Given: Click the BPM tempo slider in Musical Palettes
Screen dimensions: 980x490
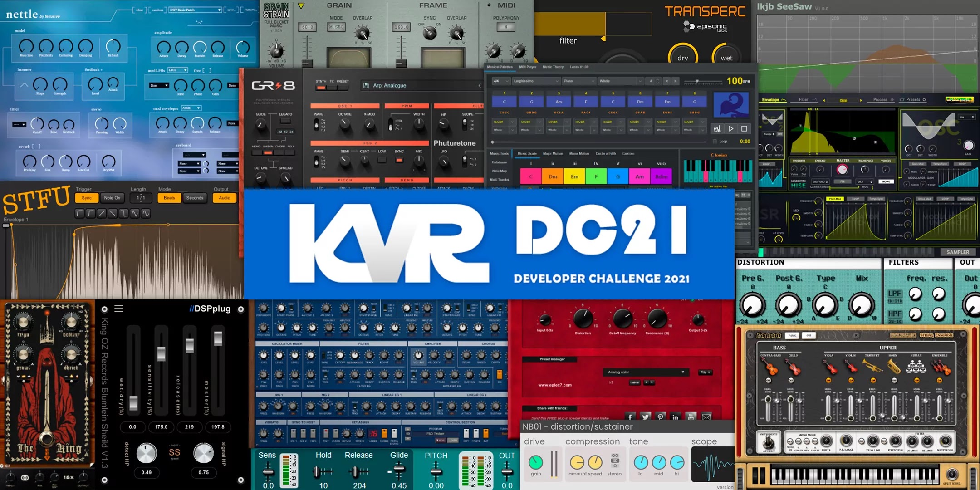Looking at the screenshot, I should [x=696, y=82].
